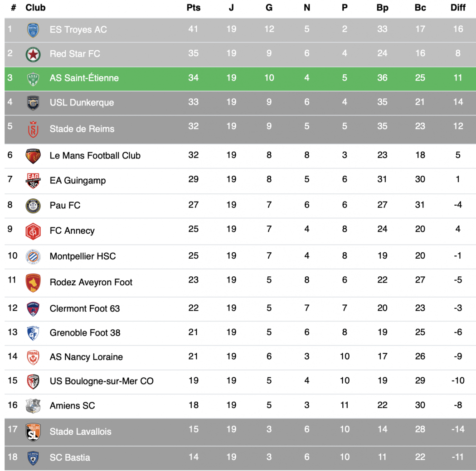Click the EA Guingamp club badge

pos(33,181)
